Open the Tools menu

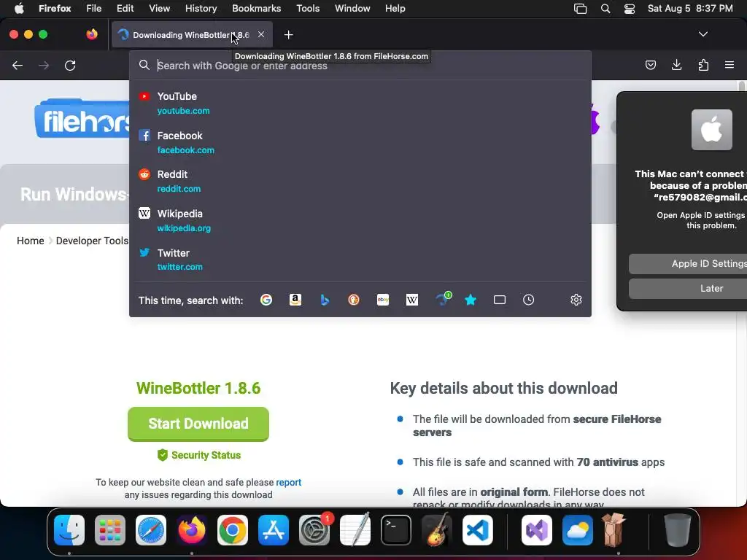tap(309, 9)
